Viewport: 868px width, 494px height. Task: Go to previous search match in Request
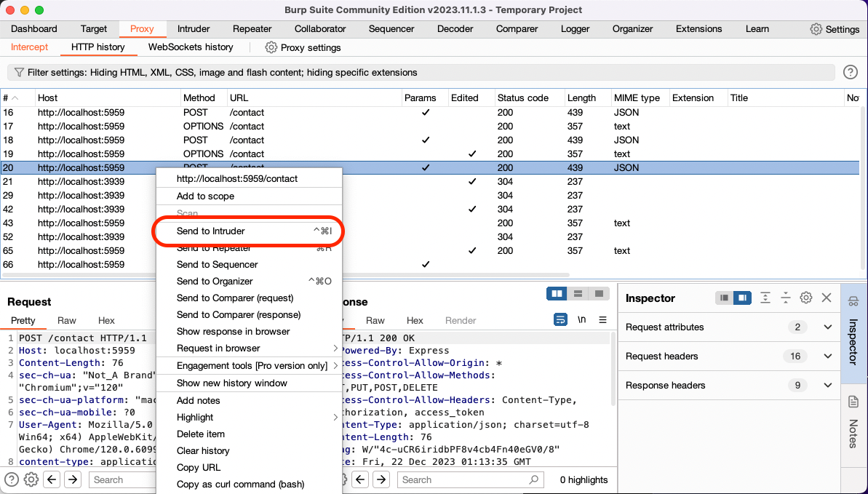(x=52, y=479)
